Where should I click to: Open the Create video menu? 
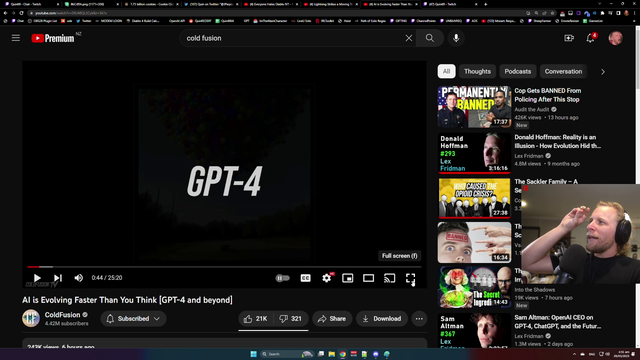tap(569, 38)
